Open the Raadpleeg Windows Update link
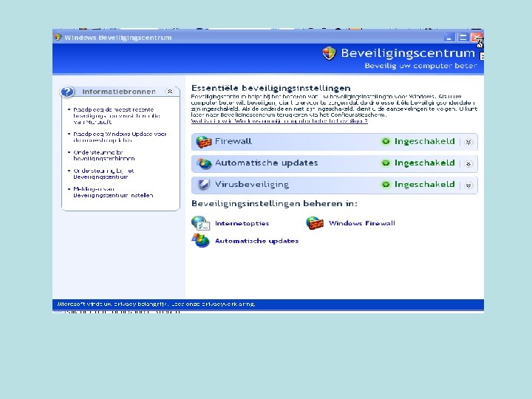 tap(120, 137)
